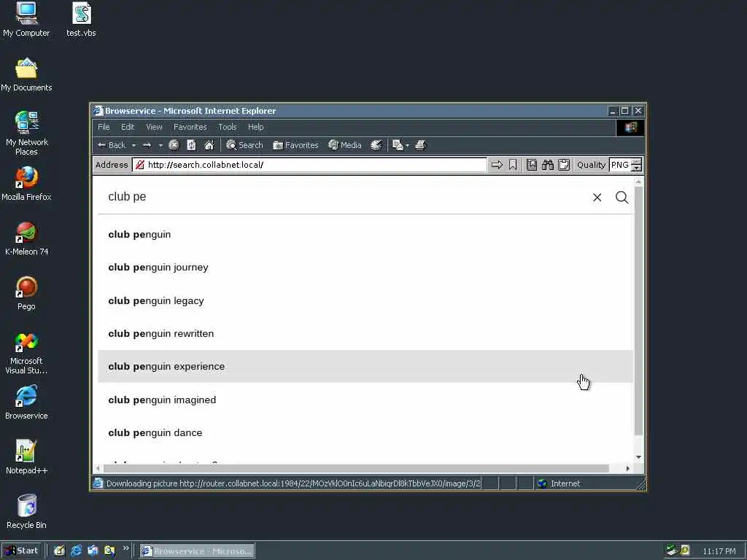Click the Windows logo throbber in the menu bar
This screenshot has width=747, height=560.
(x=630, y=127)
